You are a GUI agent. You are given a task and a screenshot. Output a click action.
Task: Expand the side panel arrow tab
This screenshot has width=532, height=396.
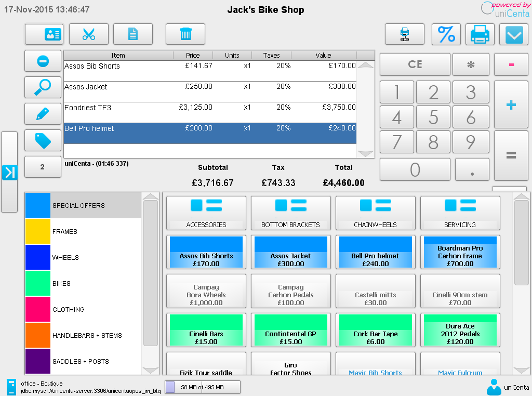click(x=9, y=172)
